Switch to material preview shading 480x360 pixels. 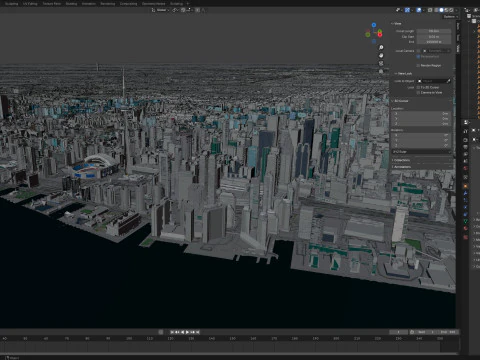click(x=446, y=10)
